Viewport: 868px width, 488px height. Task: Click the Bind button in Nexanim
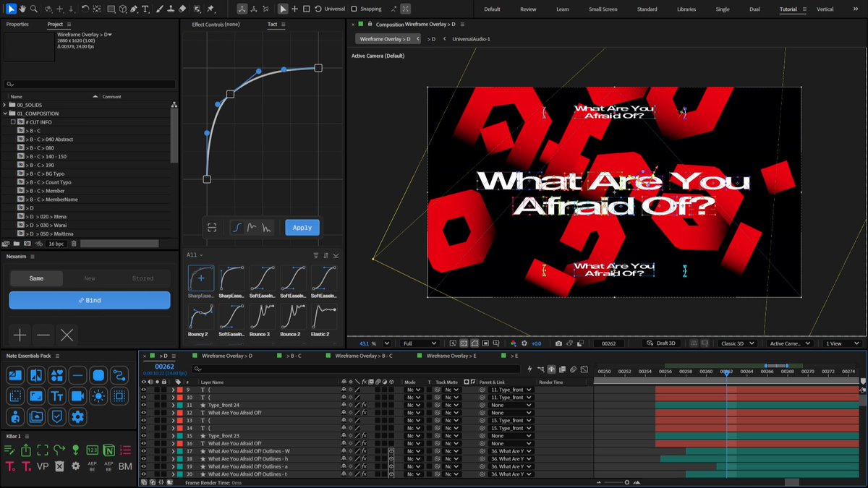(90, 300)
